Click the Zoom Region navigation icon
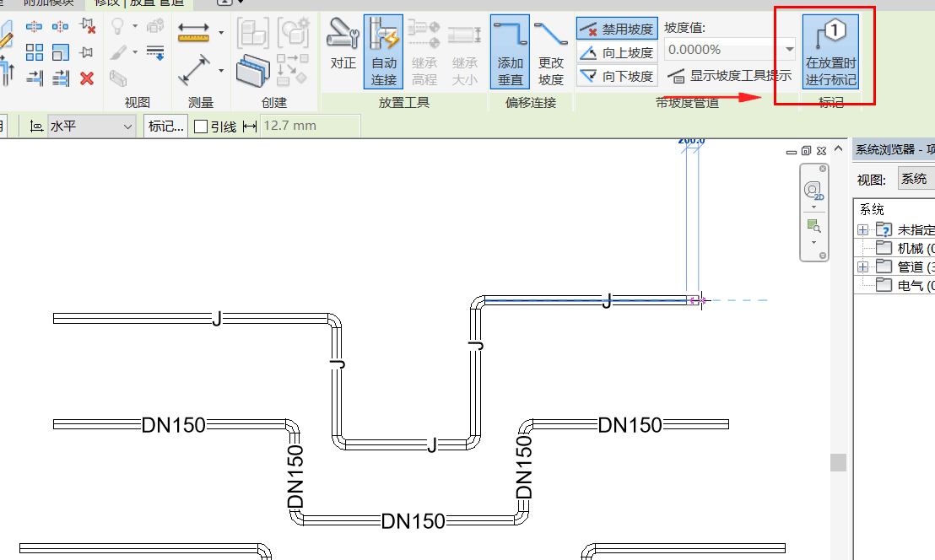935x560 pixels. point(814,226)
